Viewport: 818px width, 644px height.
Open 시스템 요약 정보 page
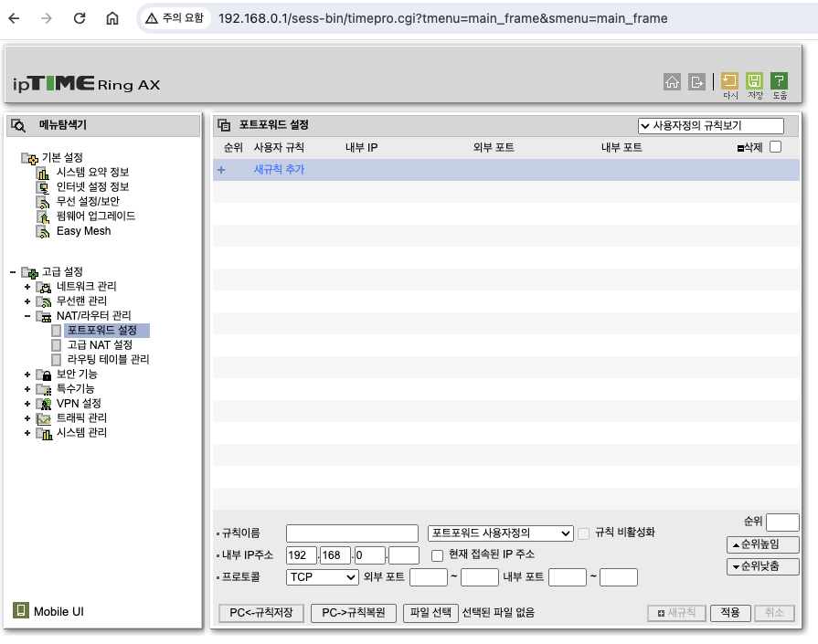tap(93, 173)
